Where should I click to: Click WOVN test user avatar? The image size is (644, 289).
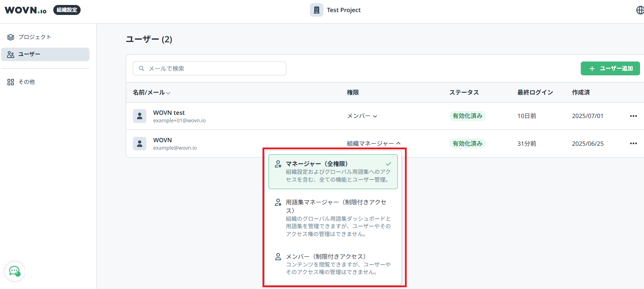pyautogui.click(x=140, y=116)
